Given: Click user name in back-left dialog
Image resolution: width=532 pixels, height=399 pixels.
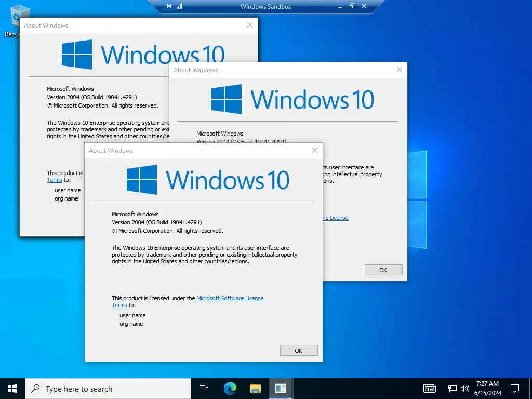Looking at the screenshot, I should [68, 190].
